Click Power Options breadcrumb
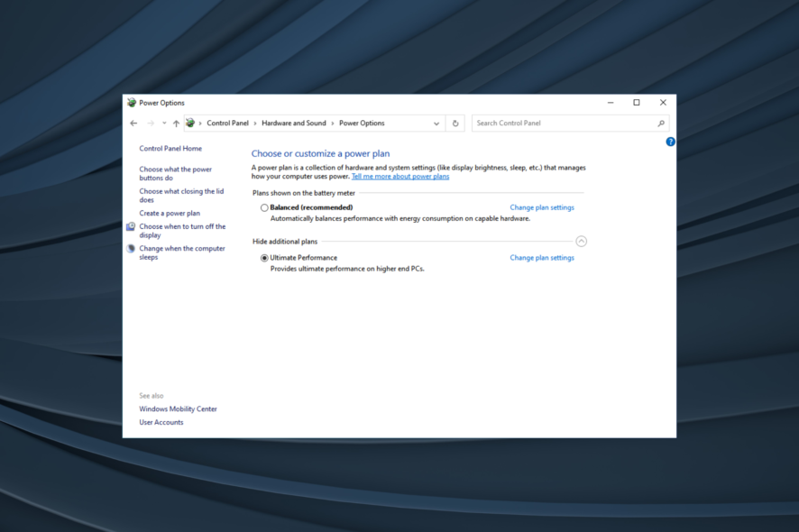The image size is (799, 532). tap(362, 124)
